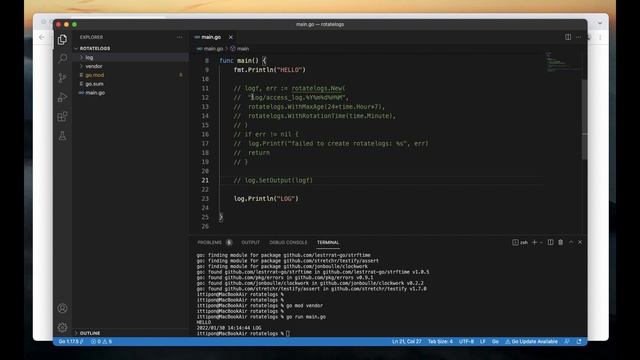Image resolution: width=640 pixels, height=360 pixels.
Task: Click Ln 21, Col 27 cursor position
Action: pos(407,342)
